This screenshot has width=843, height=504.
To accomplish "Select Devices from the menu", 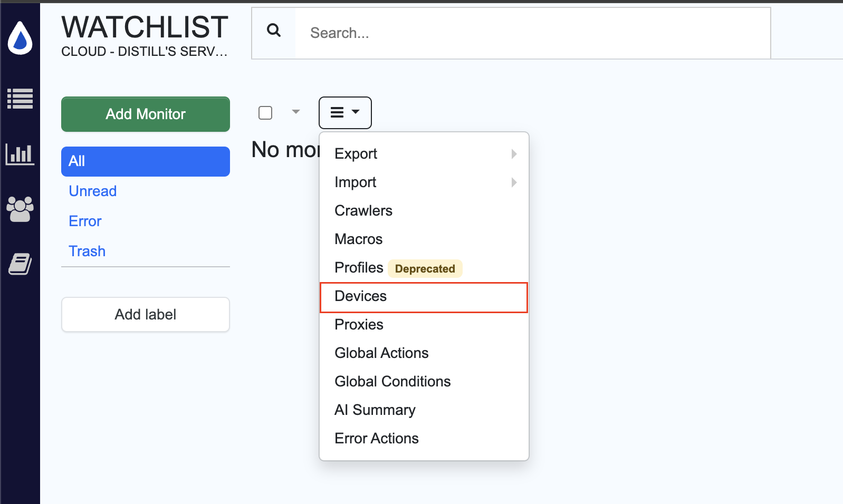I will click(x=424, y=296).
